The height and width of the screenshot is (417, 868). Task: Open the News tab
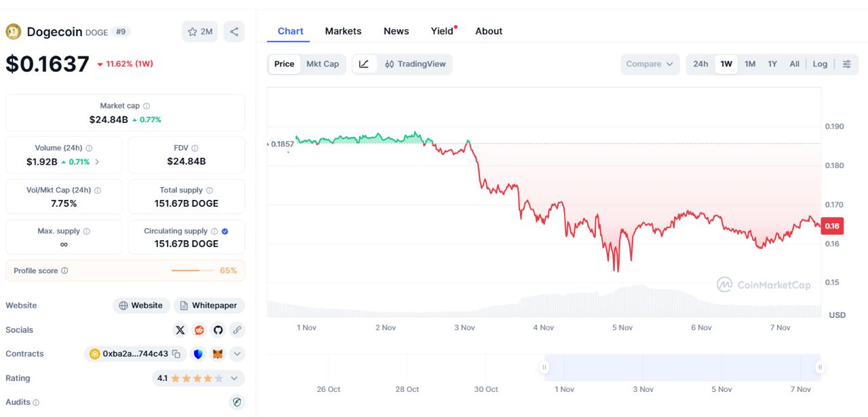pos(396,31)
